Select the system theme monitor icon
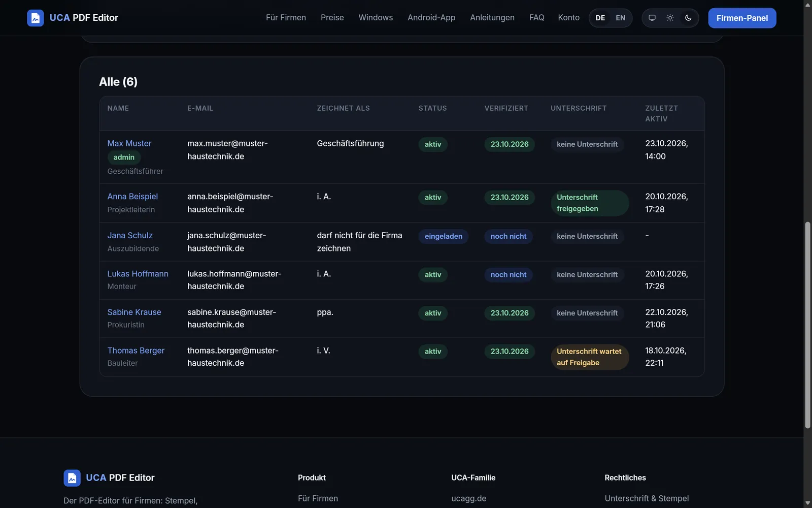This screenshot has height=508, width=812. 652,18
